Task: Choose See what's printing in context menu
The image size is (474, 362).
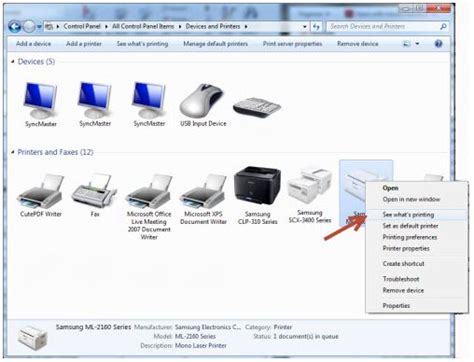Action: pyautogui.click(x=408, y=215)
